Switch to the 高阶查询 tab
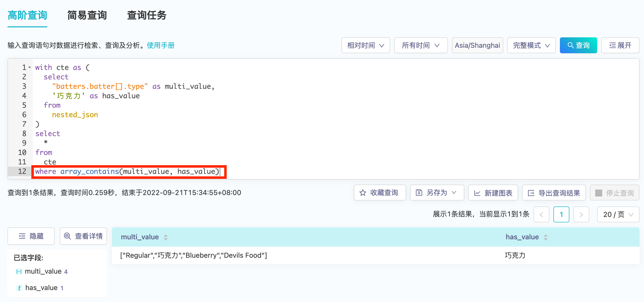The image size is (644, 302). [x=27, y=15]
